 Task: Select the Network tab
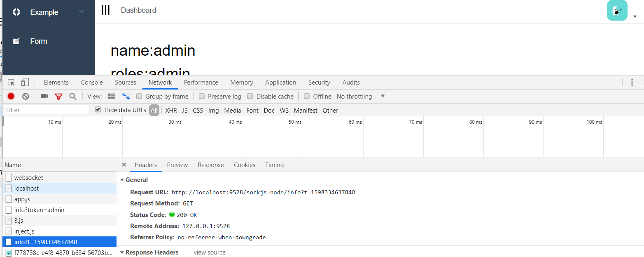click(x=160, y=83)
